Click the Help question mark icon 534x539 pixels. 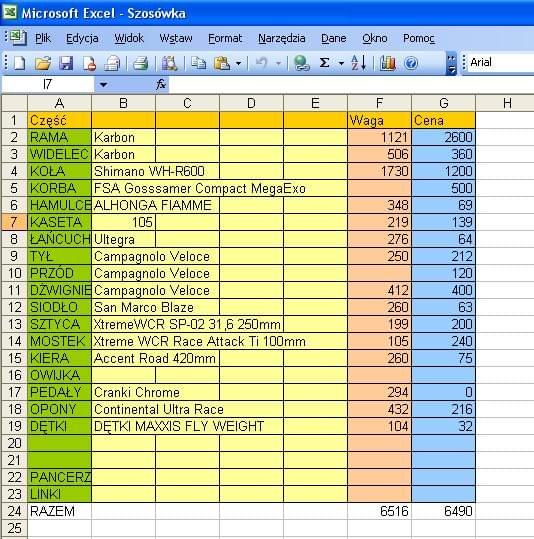(x=411, y=63)
